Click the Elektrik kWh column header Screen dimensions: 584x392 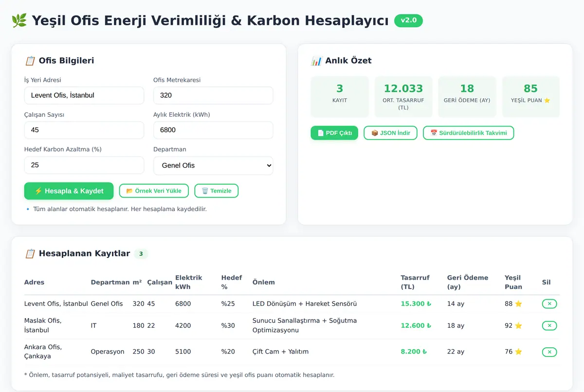pyautogui.click(x=189, y=283)
